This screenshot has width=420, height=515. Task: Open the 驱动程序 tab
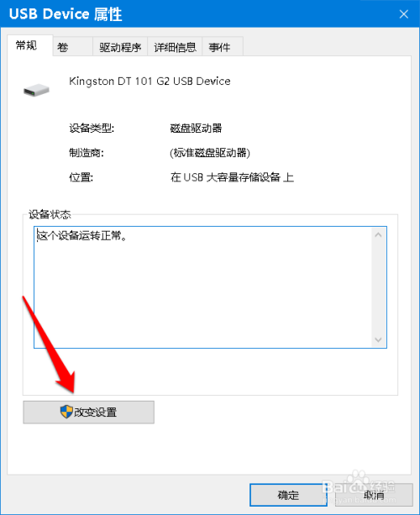(x=120, y=47)
